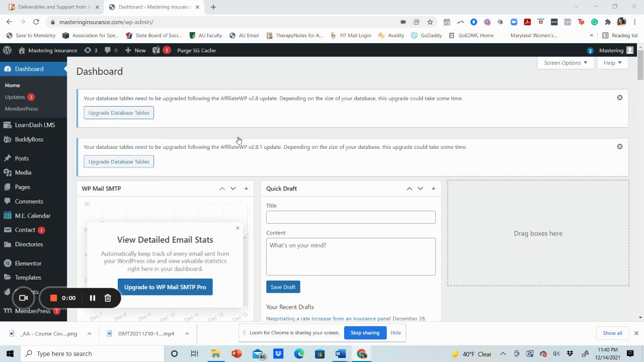
Task: Show all downloads
Action: tap(612, 333)
